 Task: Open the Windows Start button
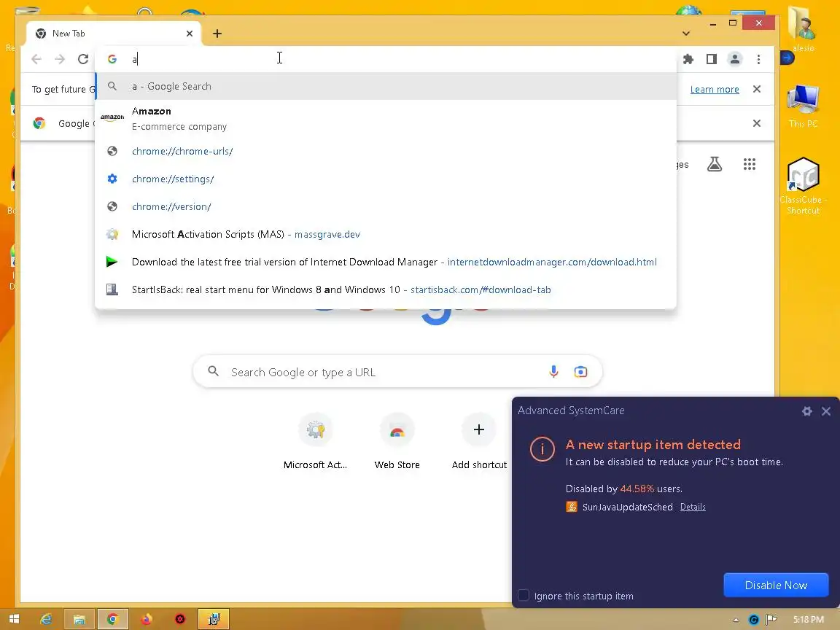14,619
